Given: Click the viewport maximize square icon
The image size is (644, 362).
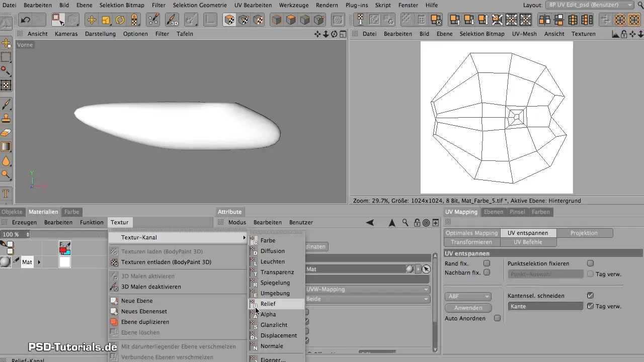Looking at the screenshot, I should [x=343, y=34].
